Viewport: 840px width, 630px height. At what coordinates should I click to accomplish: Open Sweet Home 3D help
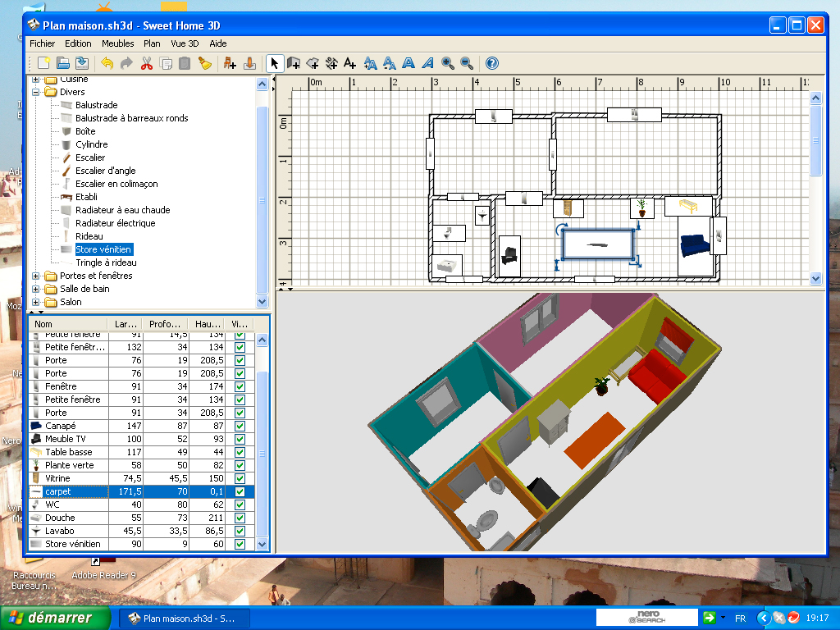(492, 63)
